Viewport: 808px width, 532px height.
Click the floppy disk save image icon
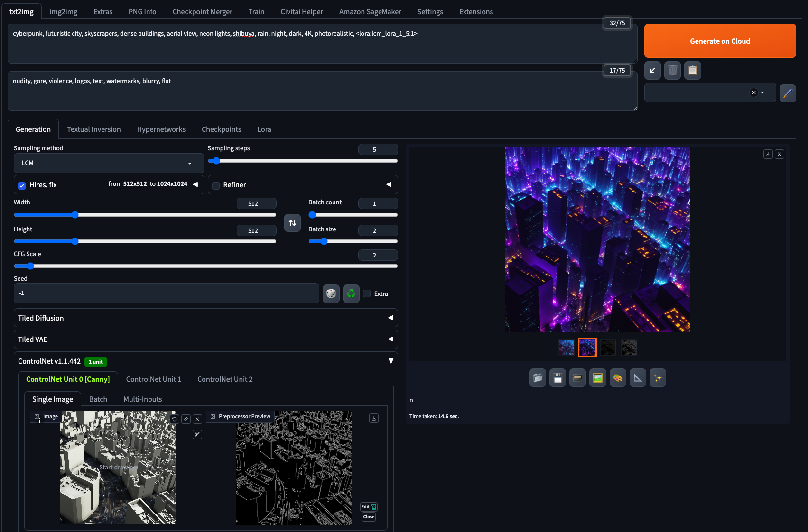coord(557,378)
